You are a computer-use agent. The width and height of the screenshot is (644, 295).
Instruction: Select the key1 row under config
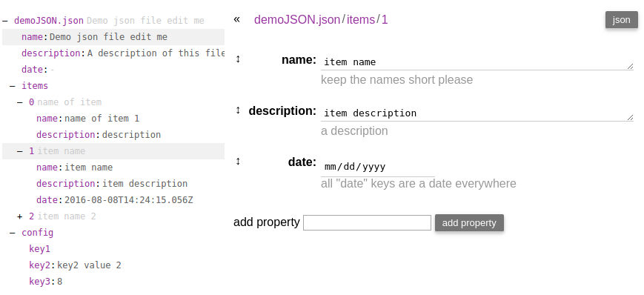pyautogui.click(x=113, y=249)
